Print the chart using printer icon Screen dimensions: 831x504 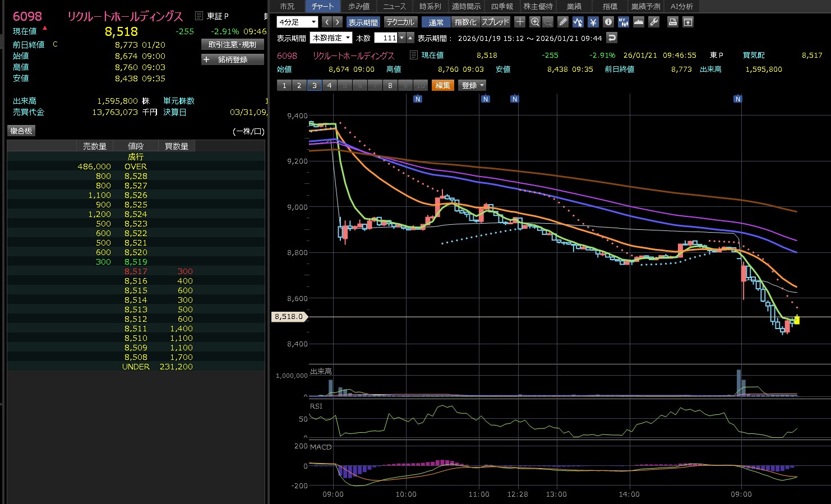coord(673,22)
